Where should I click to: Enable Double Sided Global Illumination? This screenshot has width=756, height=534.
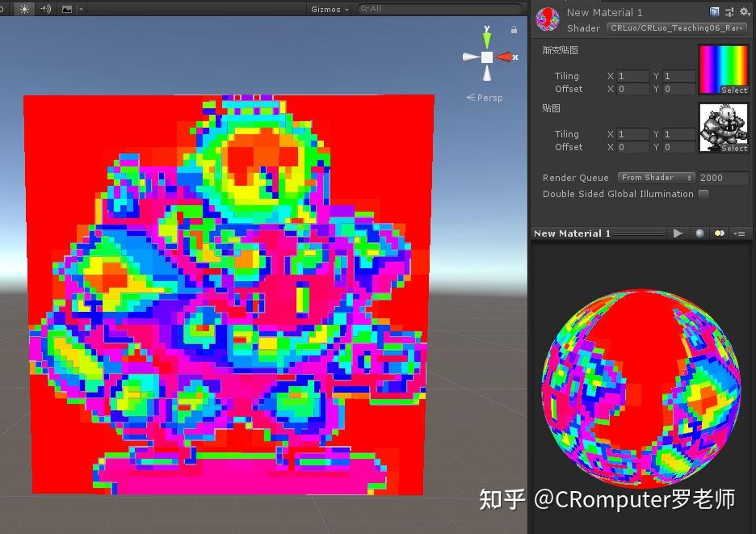point(703,194)
